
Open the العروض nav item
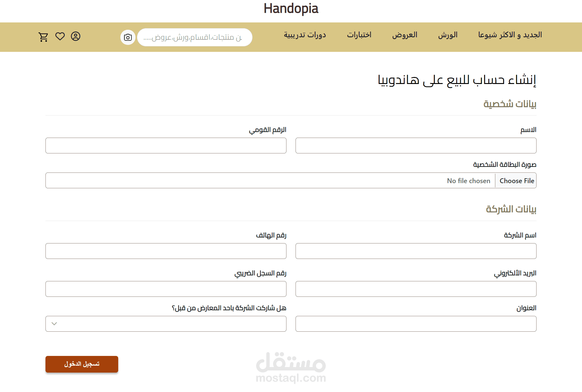[x=404, y=35]
